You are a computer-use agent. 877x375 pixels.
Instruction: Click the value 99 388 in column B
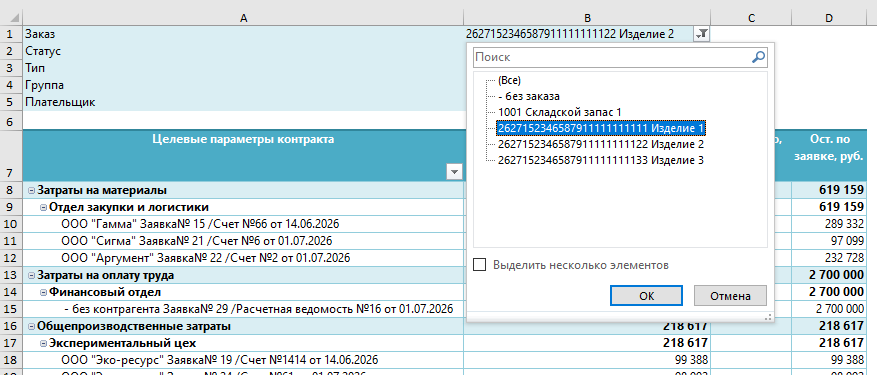pos(692,360)
